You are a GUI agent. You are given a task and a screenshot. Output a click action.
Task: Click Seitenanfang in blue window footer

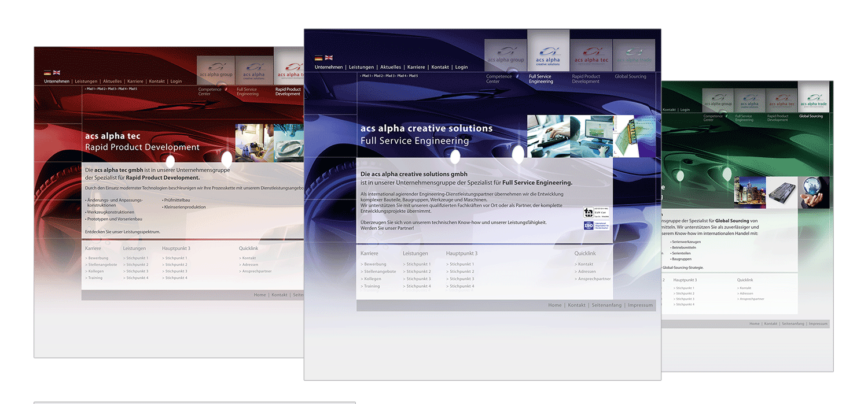(606, 305)
